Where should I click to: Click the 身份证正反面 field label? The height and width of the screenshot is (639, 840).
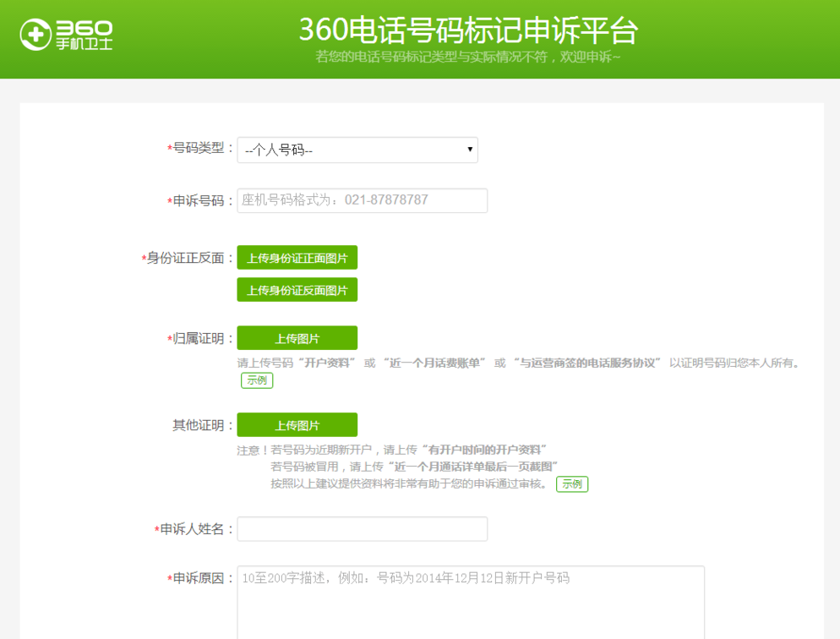(188, 258)
